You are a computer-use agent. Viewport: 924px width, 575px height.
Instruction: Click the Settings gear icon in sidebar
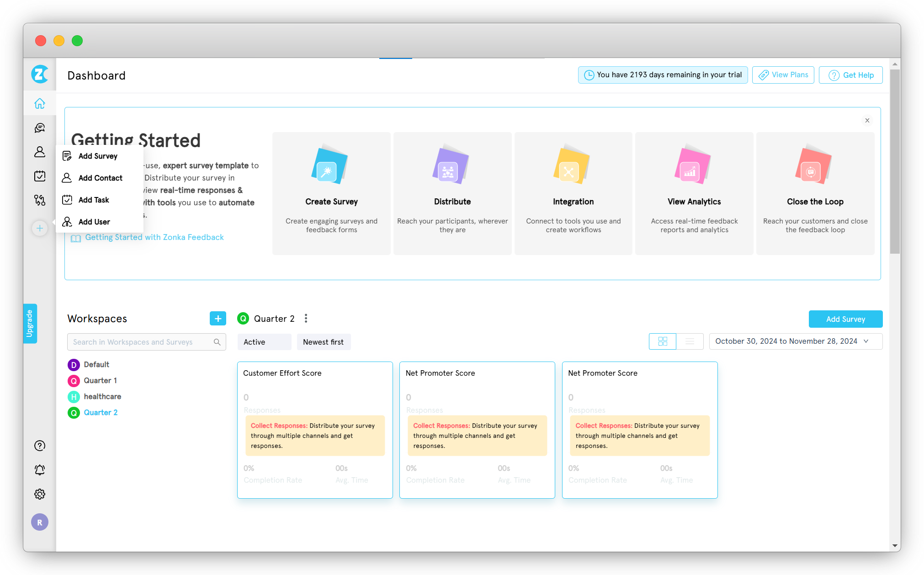(40, 494)
